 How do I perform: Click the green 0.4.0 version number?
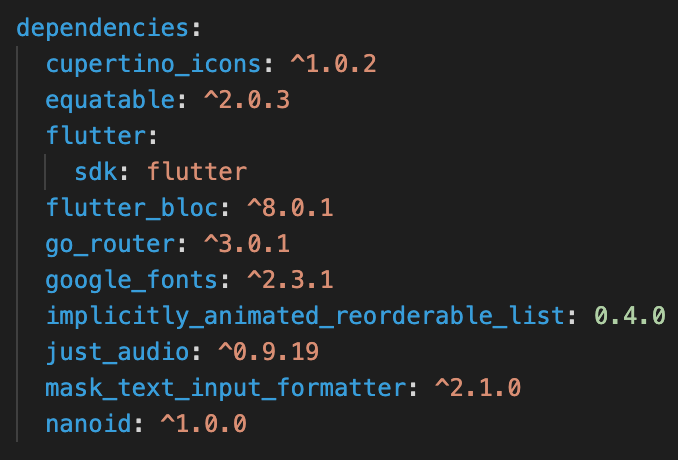pyautogui.click(x=630, y=315)
